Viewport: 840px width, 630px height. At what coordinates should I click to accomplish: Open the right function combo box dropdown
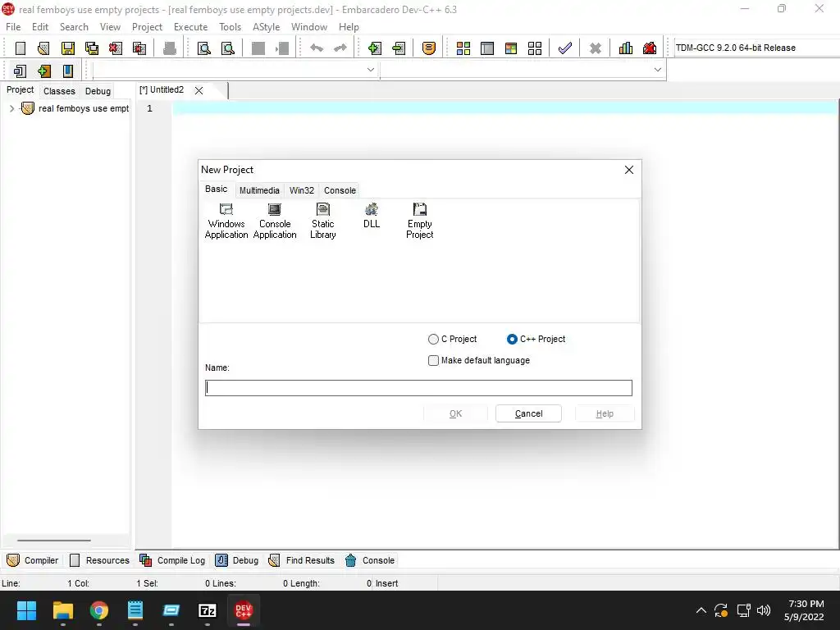click(x=657, y=70)
